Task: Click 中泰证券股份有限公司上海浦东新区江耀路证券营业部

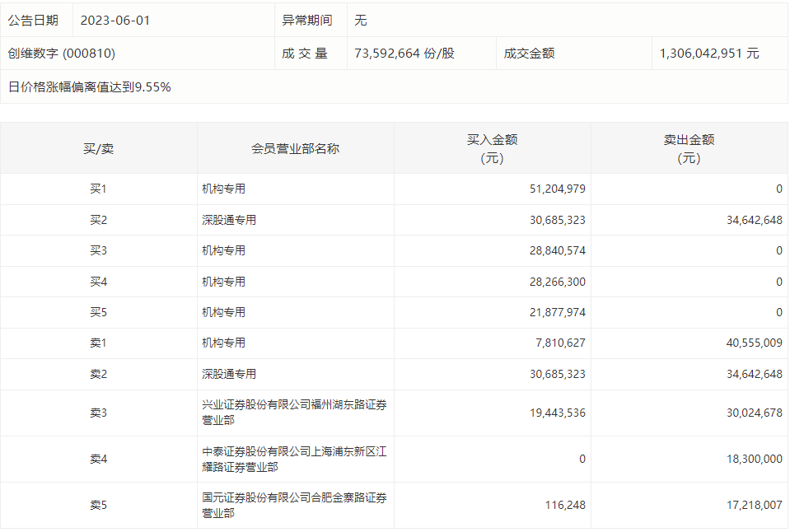Action: coord(294,459)
